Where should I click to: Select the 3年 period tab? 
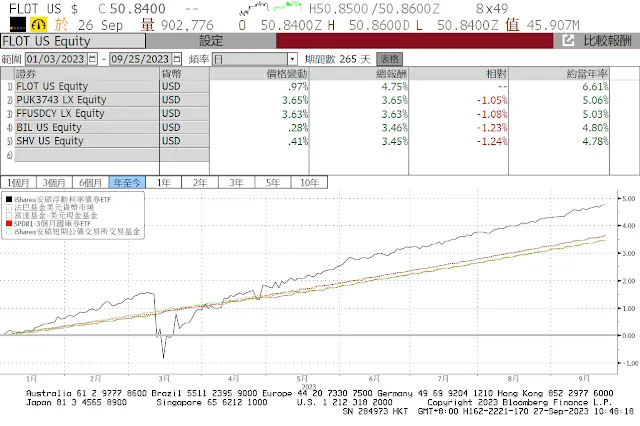236,182
